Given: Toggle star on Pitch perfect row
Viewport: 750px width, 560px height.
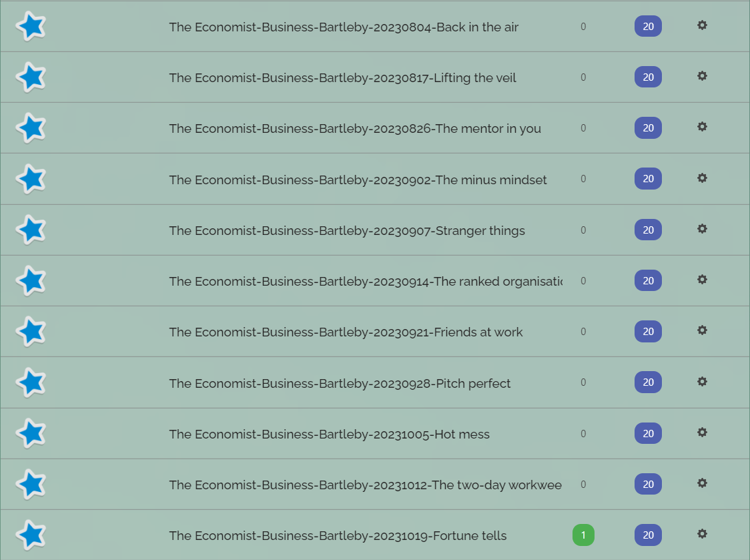Looking at the screenshot, I should coord(31,382).
